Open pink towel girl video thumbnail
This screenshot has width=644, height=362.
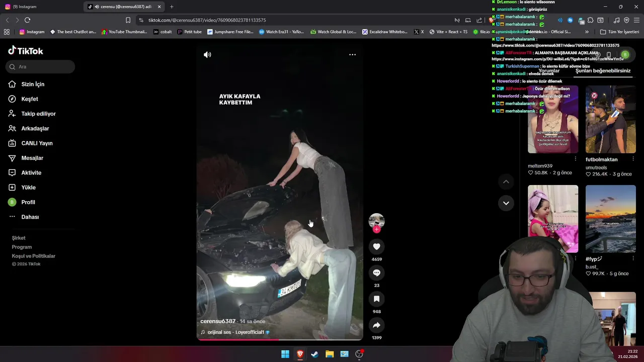pos(553,219)
